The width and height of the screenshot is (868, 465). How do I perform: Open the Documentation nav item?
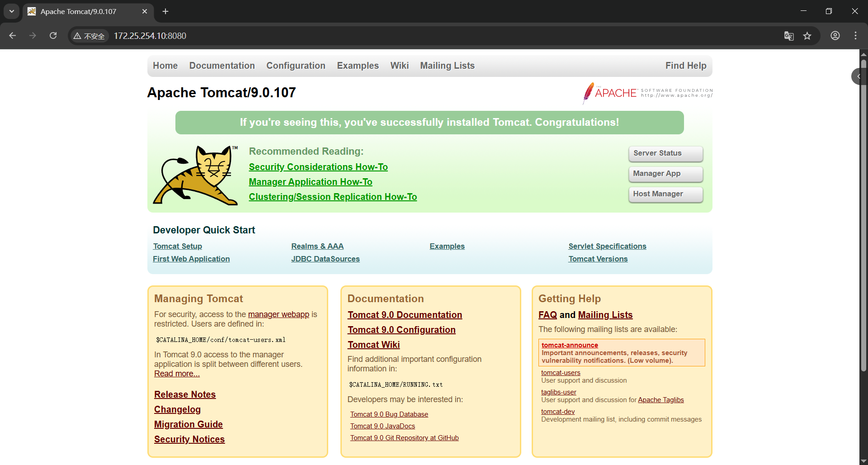[222, 66]
